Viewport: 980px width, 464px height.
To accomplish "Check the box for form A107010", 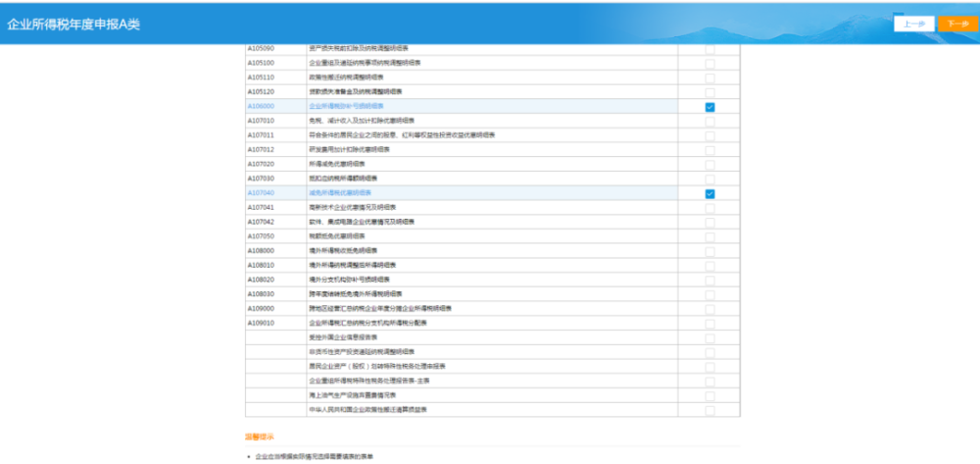I will tap(710, 122).
